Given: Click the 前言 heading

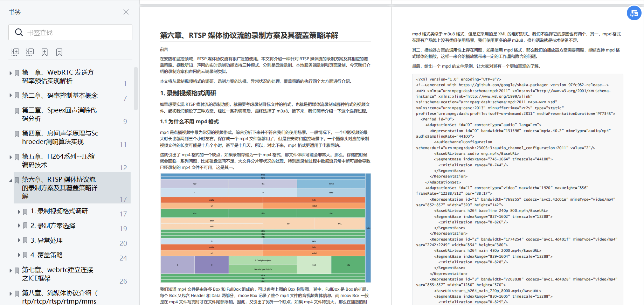Looking at the screenshot, I should pyautogui.click(x=164, y=49).
